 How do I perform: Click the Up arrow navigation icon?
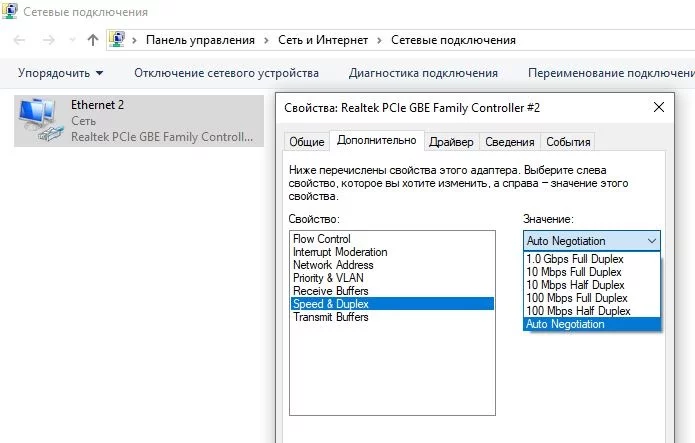93,40
